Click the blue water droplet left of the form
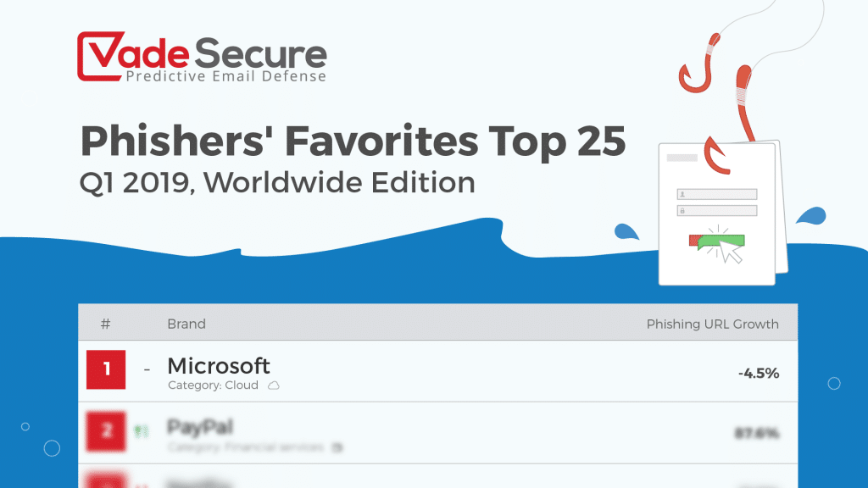 tap(626, 231)
